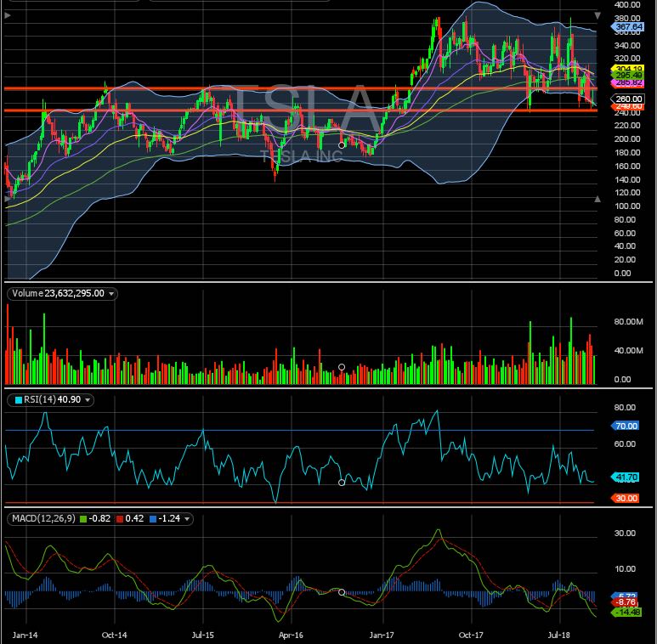The width and height of the screenshot is (657, 644).
Task: Click the green MACD line color square
Action: (x=83, y=519)
